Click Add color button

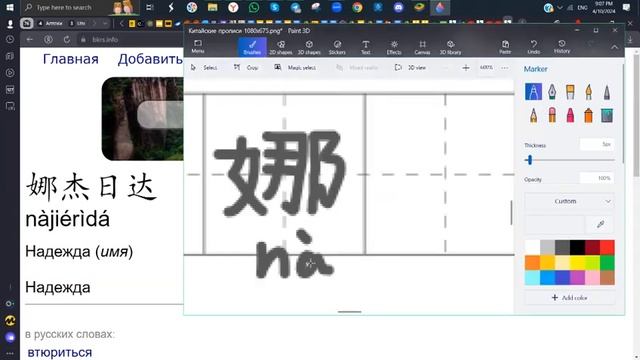coord(569,298)
